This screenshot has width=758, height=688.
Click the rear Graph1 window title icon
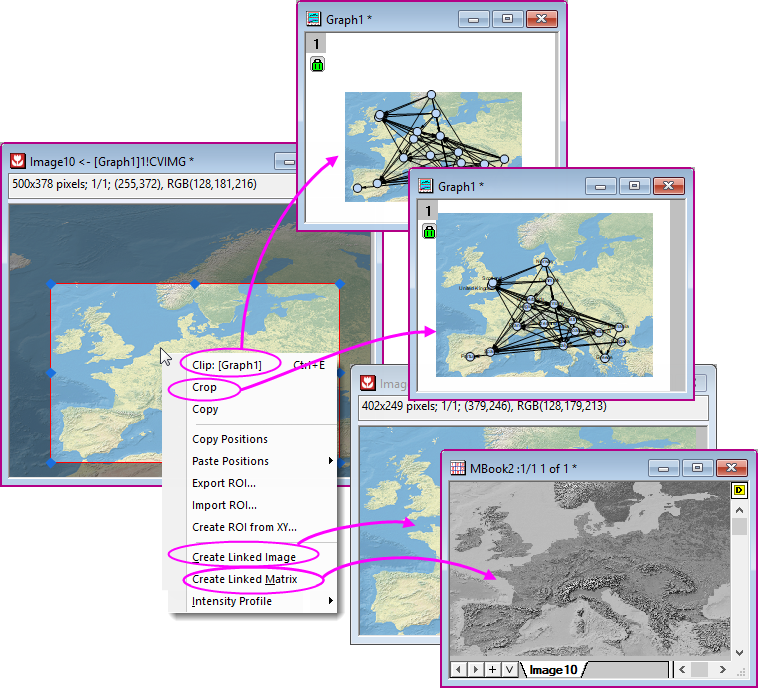[313, 19]
